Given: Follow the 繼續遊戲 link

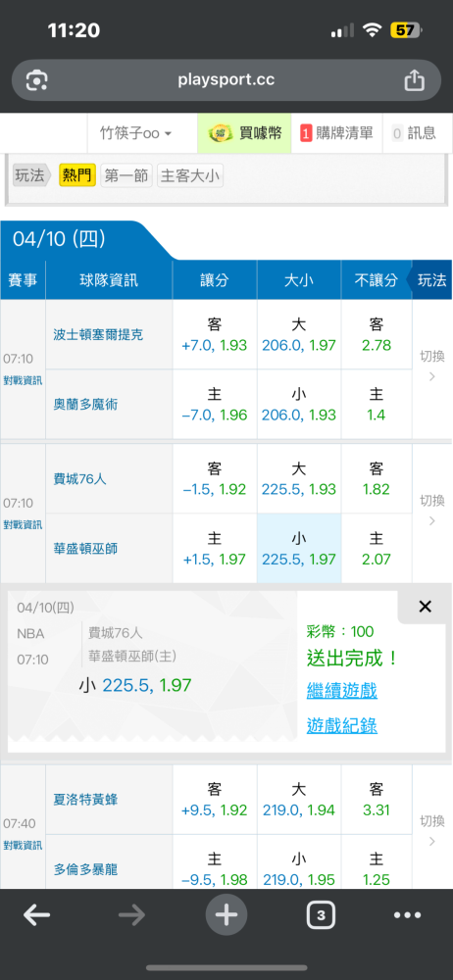Looking at the screenshot, I should [x=341, y=691].
